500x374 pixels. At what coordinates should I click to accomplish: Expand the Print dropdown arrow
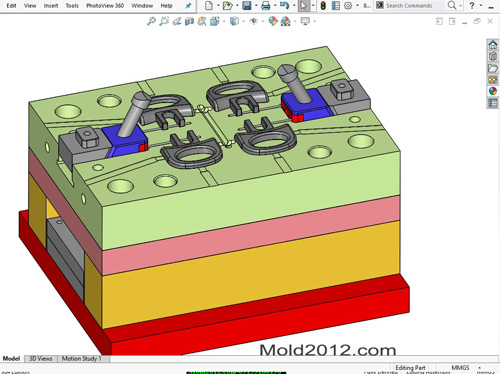click(x=275, y=6)
